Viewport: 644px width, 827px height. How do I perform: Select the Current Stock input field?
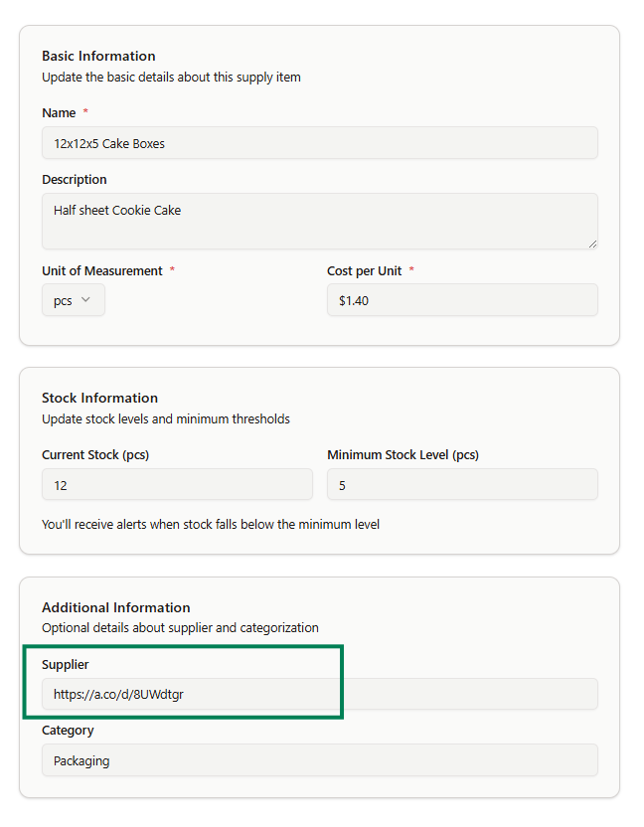177,485
